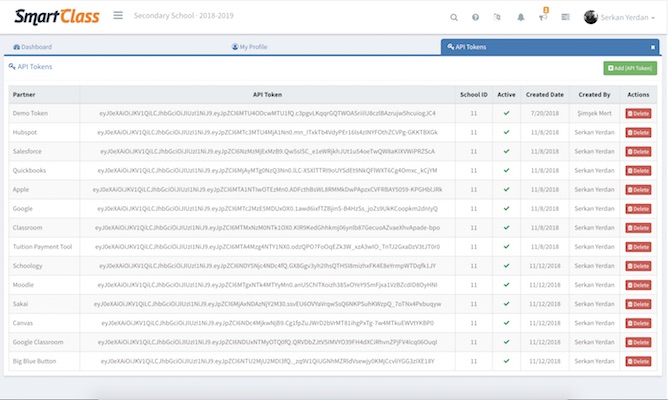
Task: Delete the Google token
Action: tap(638, 209)
